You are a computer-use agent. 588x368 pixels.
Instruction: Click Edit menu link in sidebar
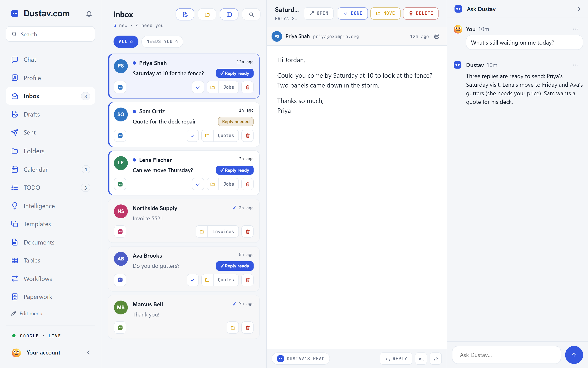point(27,313)
